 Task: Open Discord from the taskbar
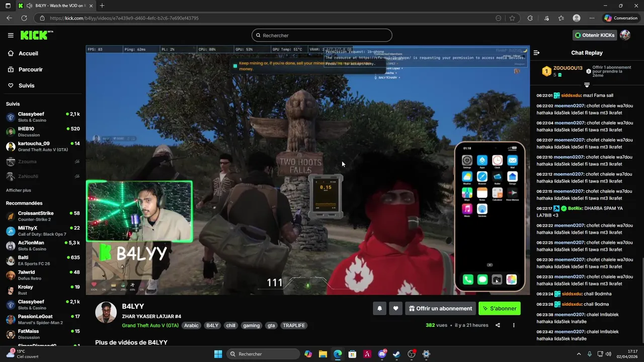point(382,354)
